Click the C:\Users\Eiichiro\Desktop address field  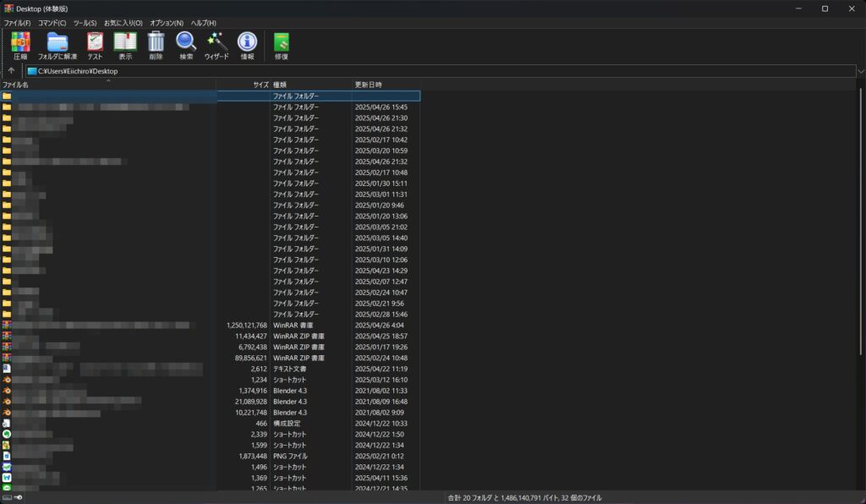441,71
